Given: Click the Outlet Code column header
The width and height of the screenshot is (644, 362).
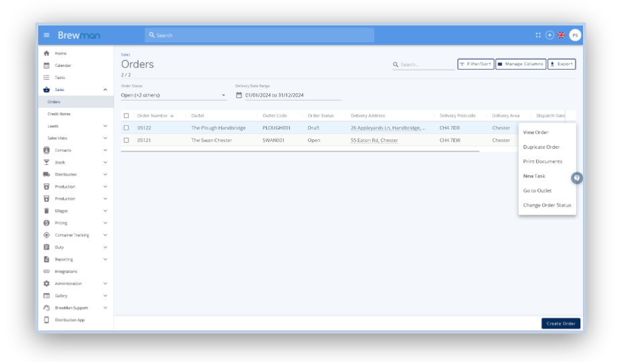Looking at the screenshot, I should click(274, 116).
